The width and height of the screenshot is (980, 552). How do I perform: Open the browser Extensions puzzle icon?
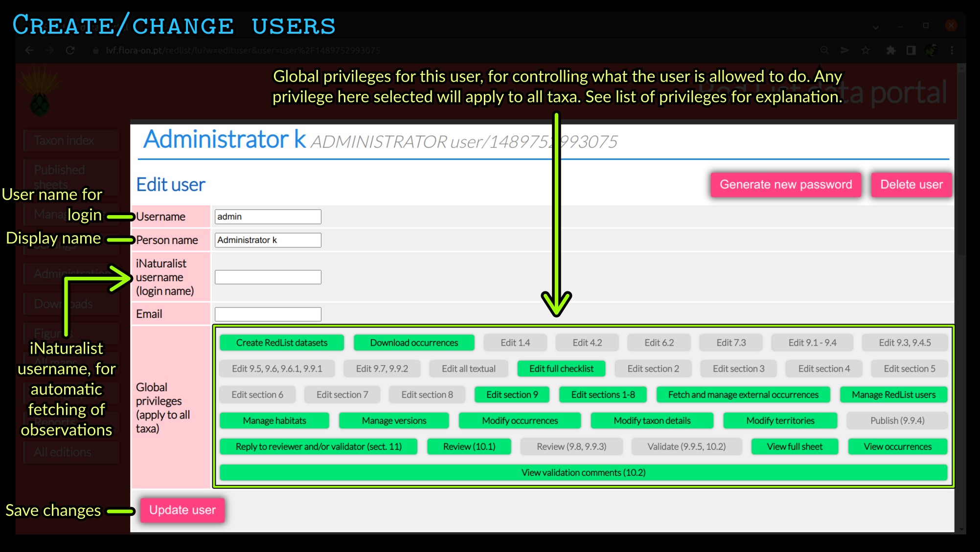890,50
